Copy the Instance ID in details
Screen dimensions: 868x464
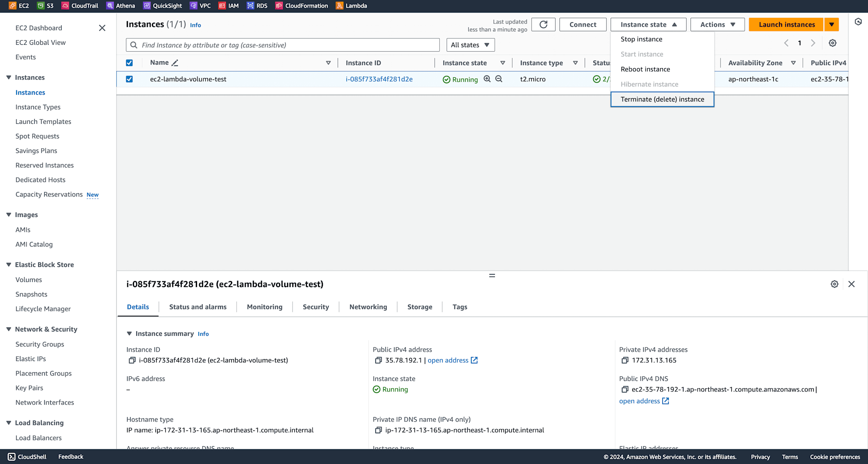point(132,360)
